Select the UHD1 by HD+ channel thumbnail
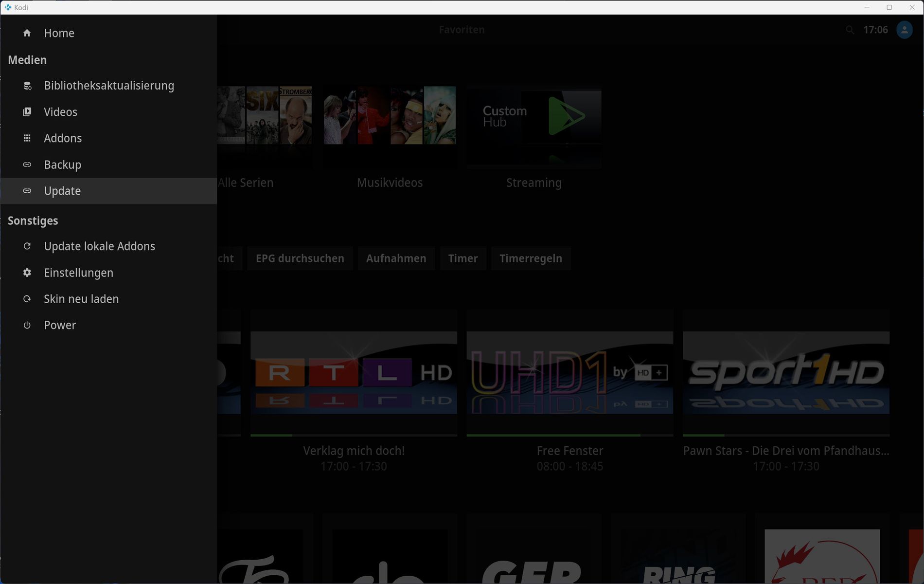Screen dimensions: 924x584 569,373
